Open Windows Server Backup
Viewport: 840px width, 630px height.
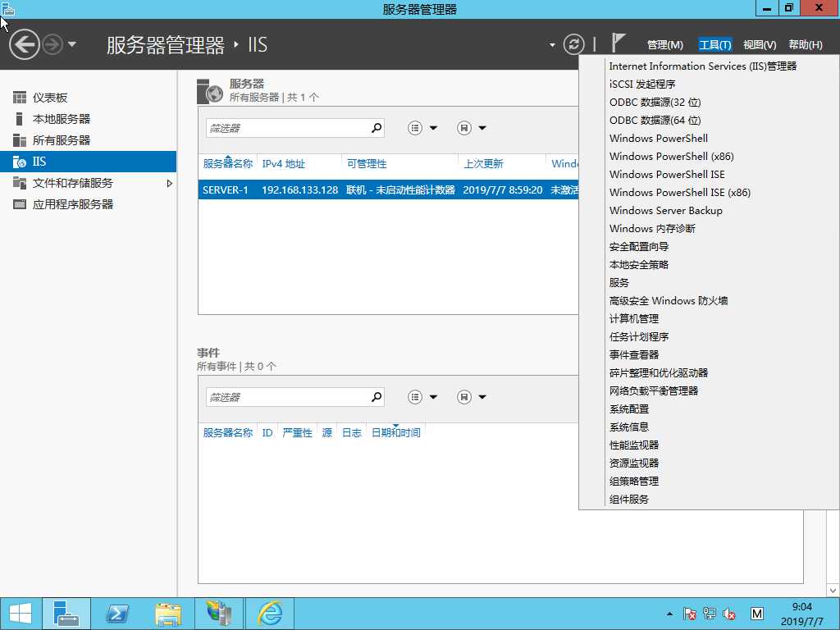pos(665,211)
